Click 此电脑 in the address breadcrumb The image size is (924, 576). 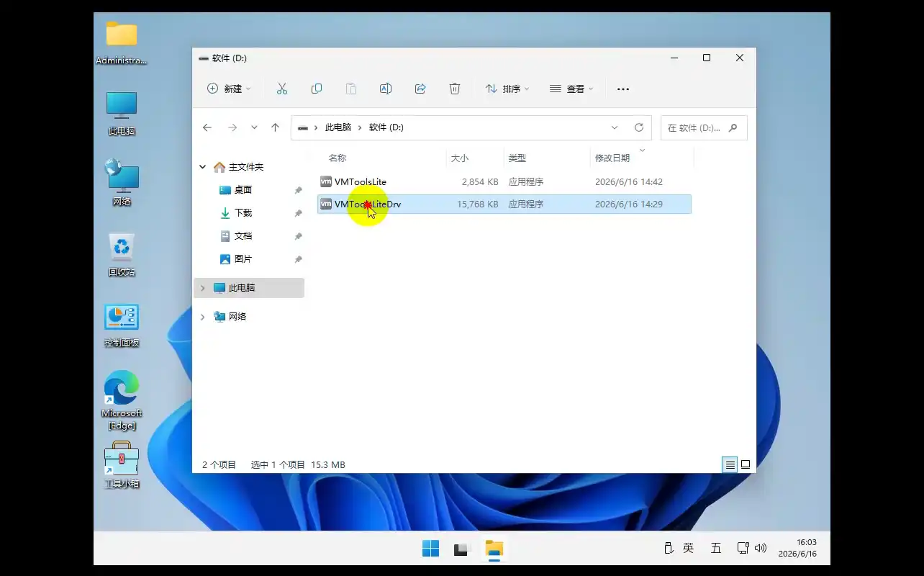pyautogui.click(x=338, y=127)
